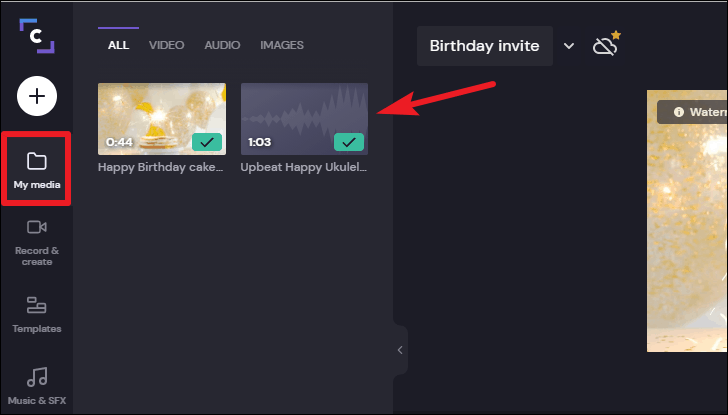The width and height of the screenshot is (728, 415).
Task: Open the Music & SFX library
Action: (x=37, y=383)
